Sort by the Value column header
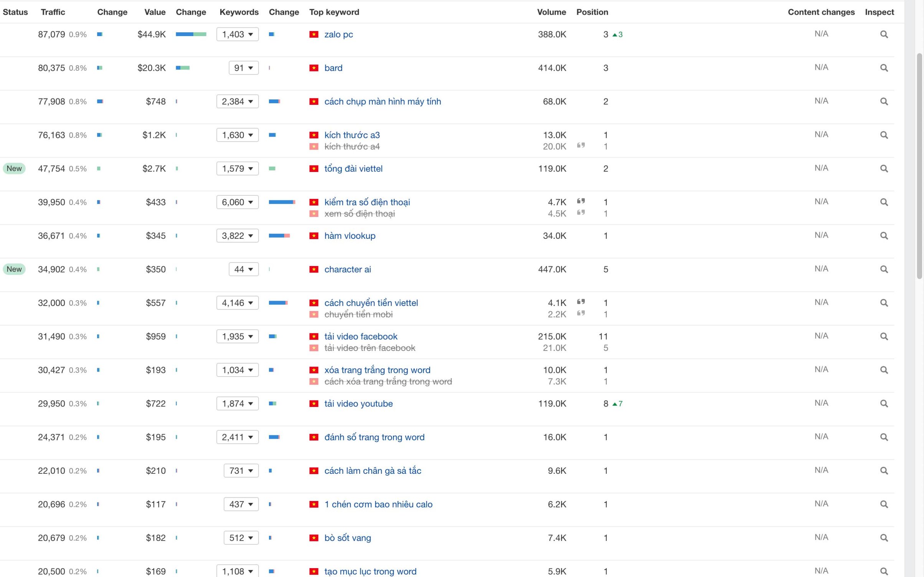 click(x=155, y=12)
